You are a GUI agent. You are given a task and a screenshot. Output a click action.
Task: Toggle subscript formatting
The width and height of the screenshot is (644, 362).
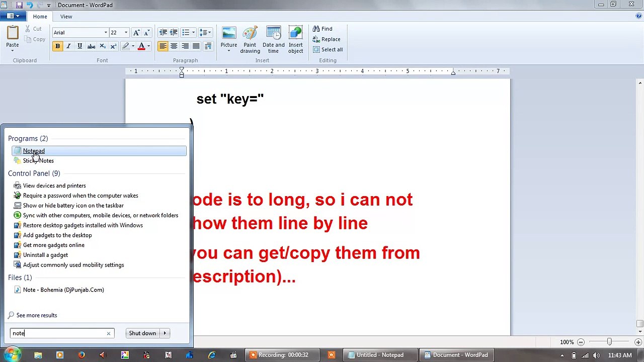102,46
